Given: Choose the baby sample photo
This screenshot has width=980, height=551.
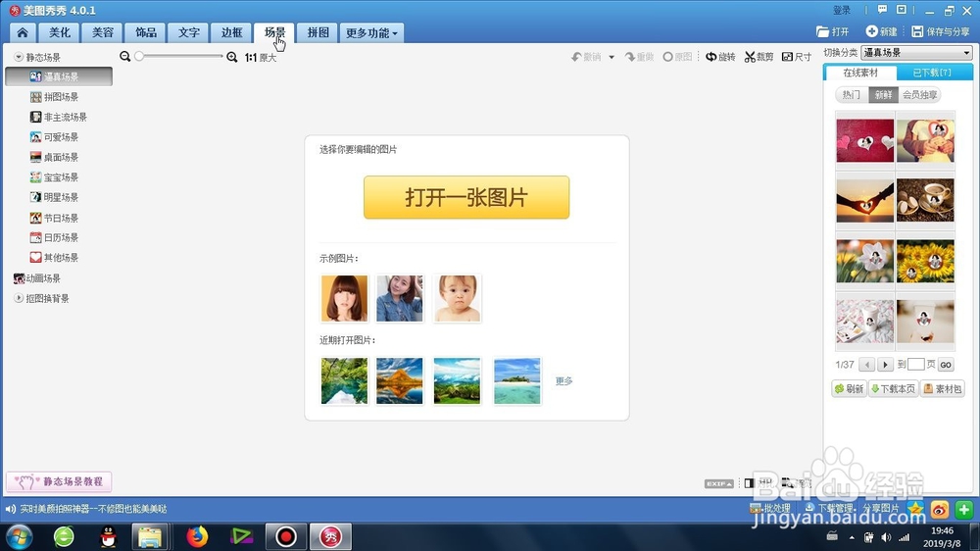Looking at the screenshot, I should tap(457, 298).
